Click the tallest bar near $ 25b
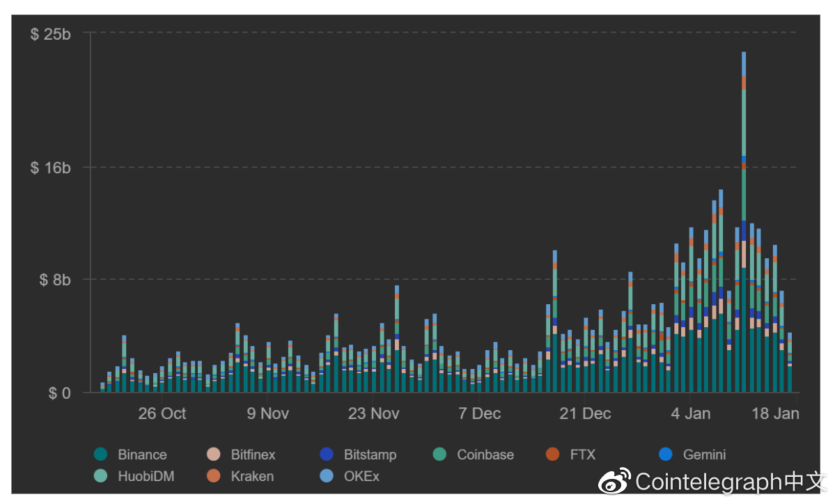The height and width of the screenshot is (504, 835). [744, 222]
